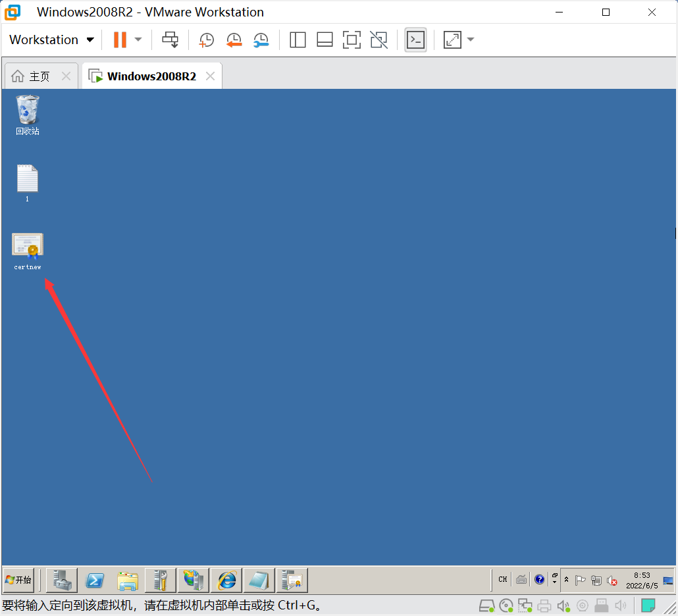Close the 主页 tab
The width and height of the screenshot is (678, 616).
[x=66, y=76]
